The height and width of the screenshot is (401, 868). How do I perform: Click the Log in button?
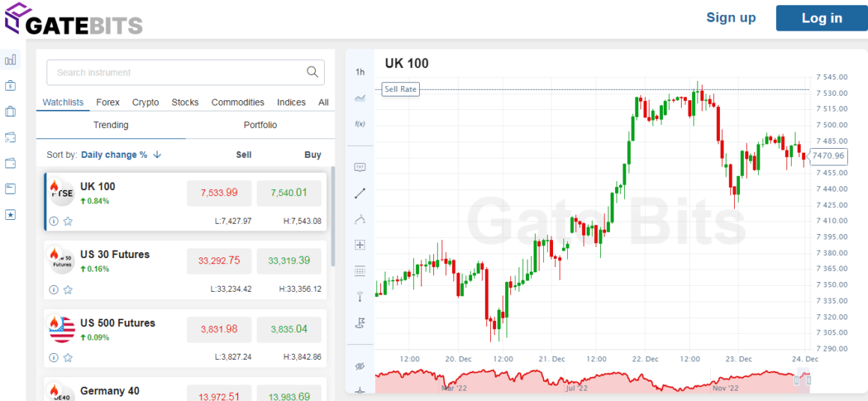tap(822, 18)
